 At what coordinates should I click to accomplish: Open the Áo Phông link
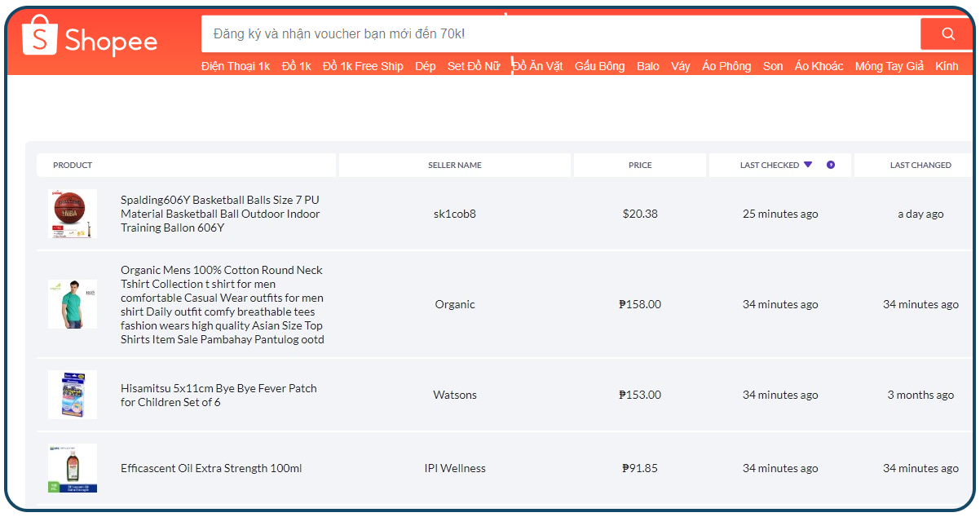tap(726, 66)
